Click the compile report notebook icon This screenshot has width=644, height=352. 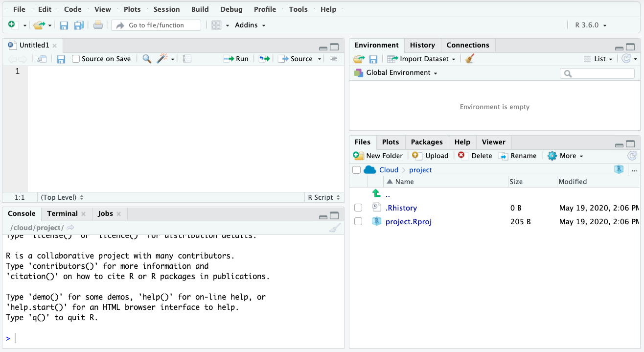pos(187,59)
